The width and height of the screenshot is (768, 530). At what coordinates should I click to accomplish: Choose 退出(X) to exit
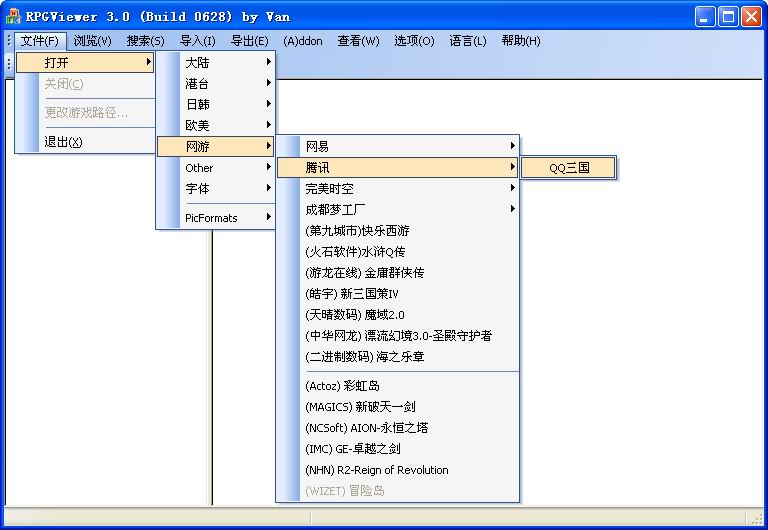85,142
